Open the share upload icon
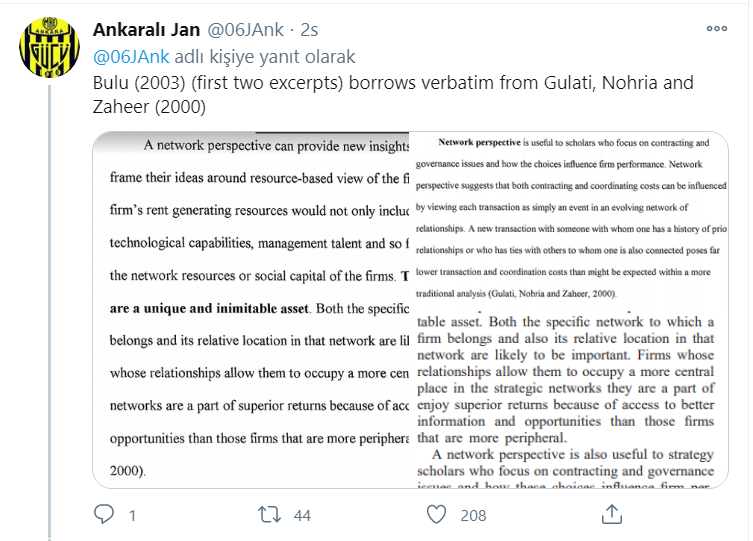Screen dimensions: 753x541 611,514
